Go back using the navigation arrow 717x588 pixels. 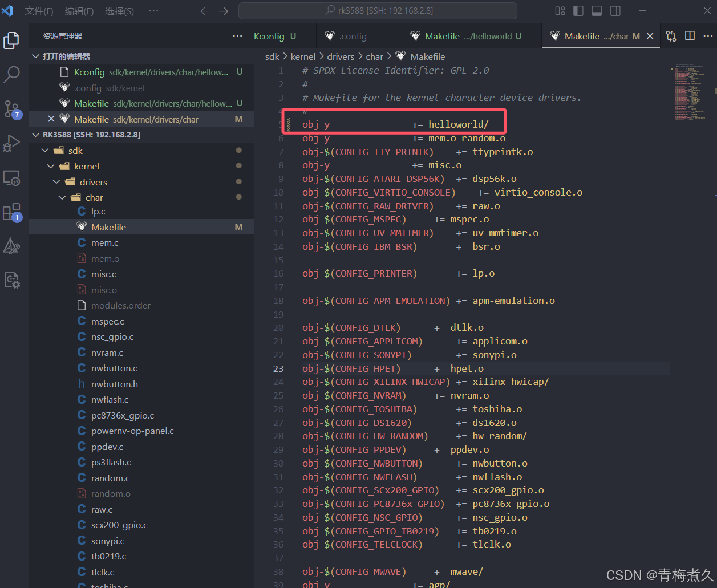point(205,11)
